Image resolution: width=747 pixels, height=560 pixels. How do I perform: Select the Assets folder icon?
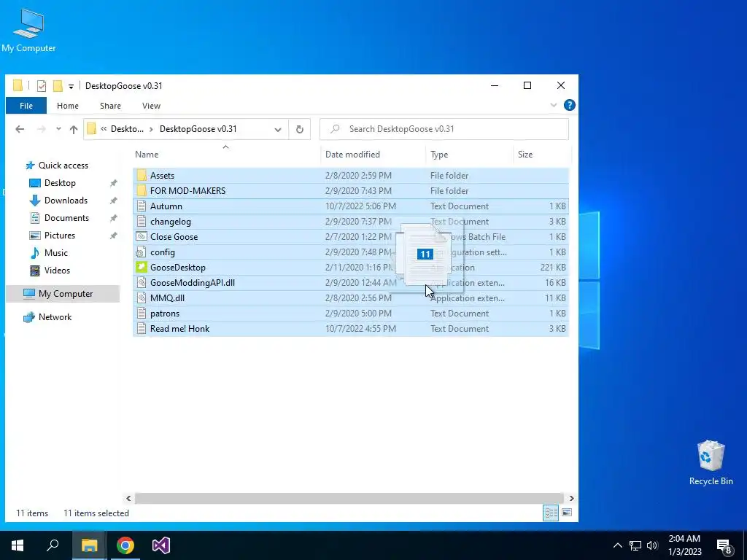[141, 175]
